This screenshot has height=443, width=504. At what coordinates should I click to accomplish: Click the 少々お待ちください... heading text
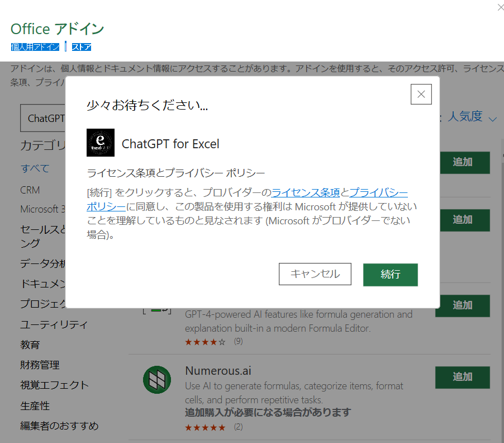click(x=148, y=105)
